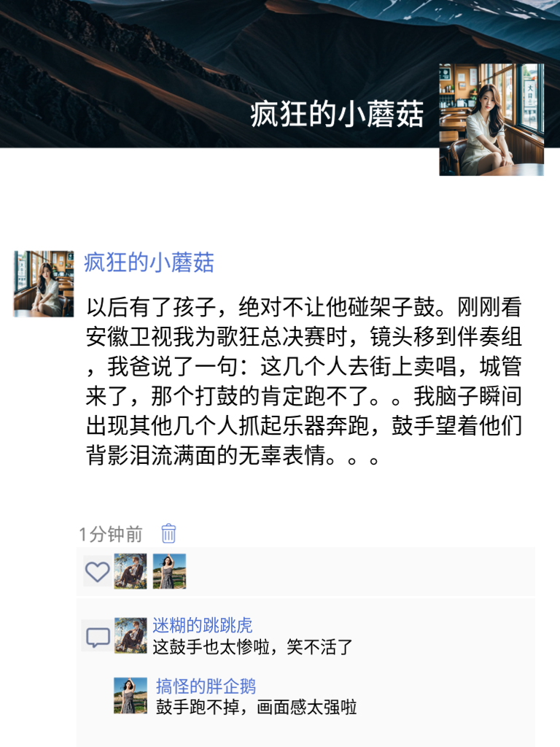Tap the comment speech bubble icon

click(x=98, y=636)
